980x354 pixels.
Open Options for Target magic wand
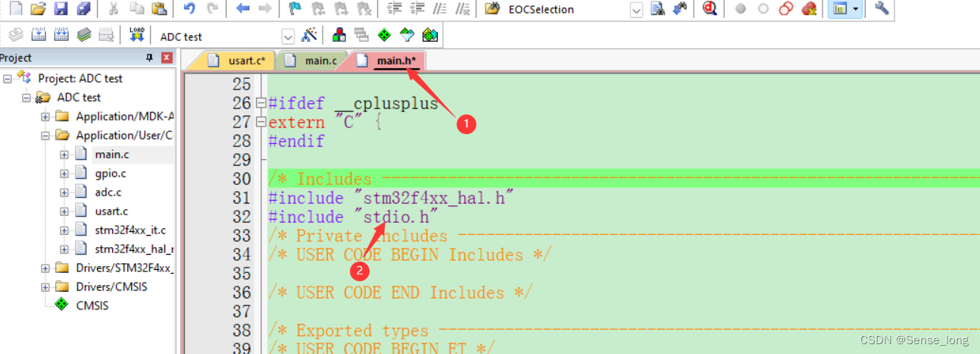coord(309,35)
